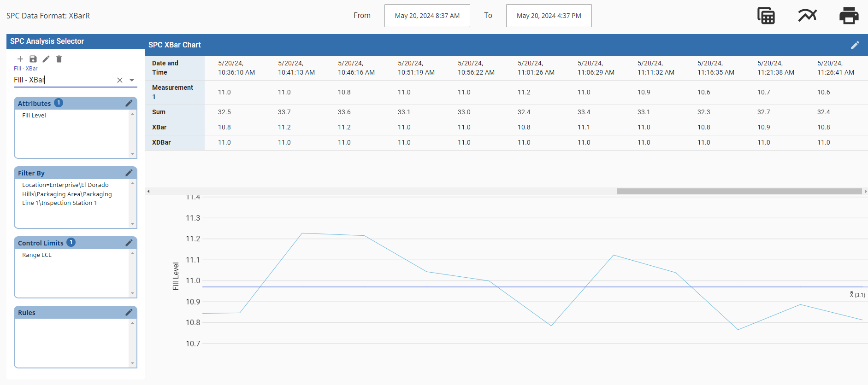
Task: Edit the Control Limits selection
Action: pyautogui.click(x=129, y=243)
